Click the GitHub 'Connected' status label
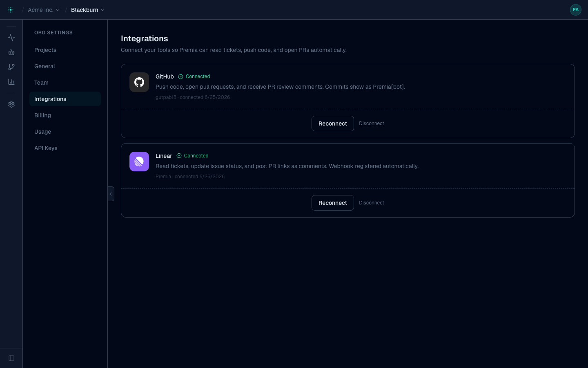The height and width of the screenshot is (368, 588). coord(198,76)
